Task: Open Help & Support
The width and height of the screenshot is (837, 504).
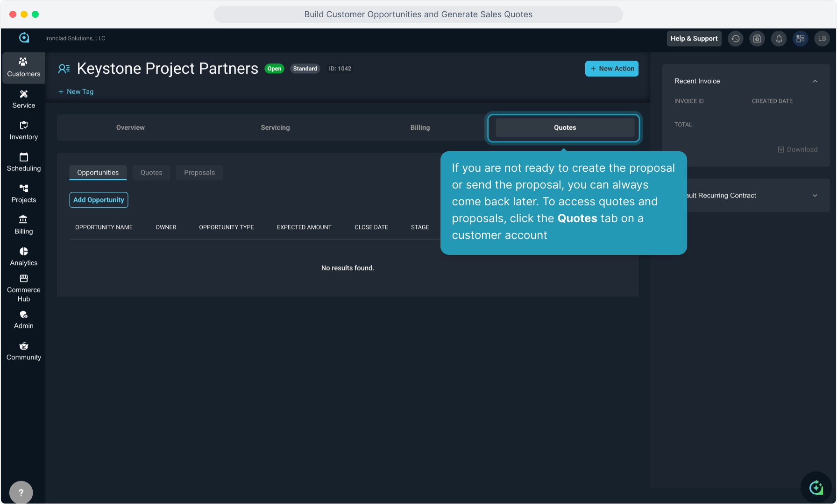Action: pos(694,39)
